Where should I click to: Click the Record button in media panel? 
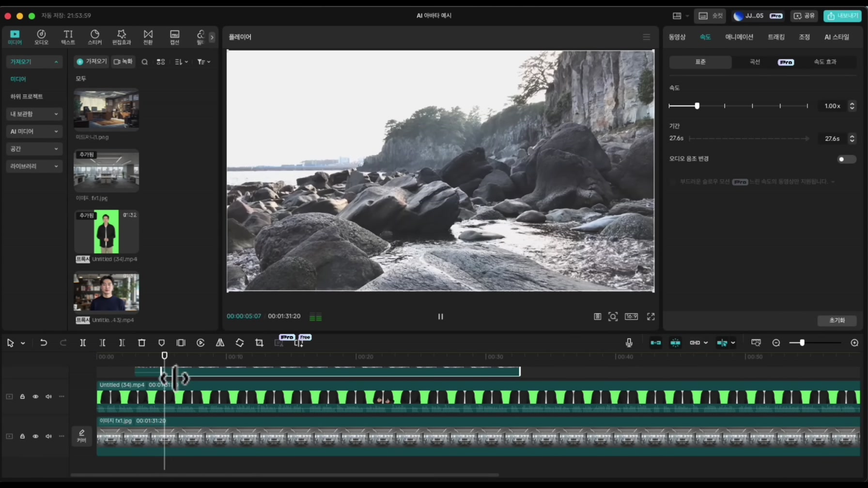(123, 62)
